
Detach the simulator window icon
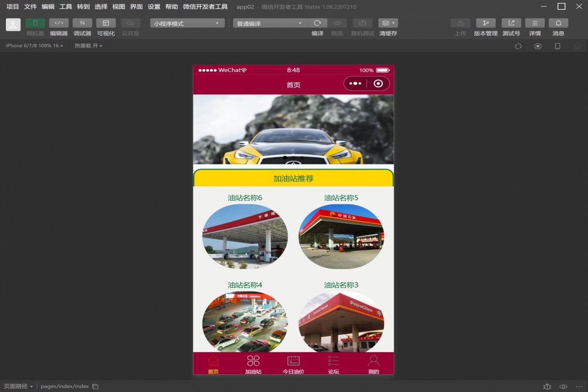click(x=577, y=46)
